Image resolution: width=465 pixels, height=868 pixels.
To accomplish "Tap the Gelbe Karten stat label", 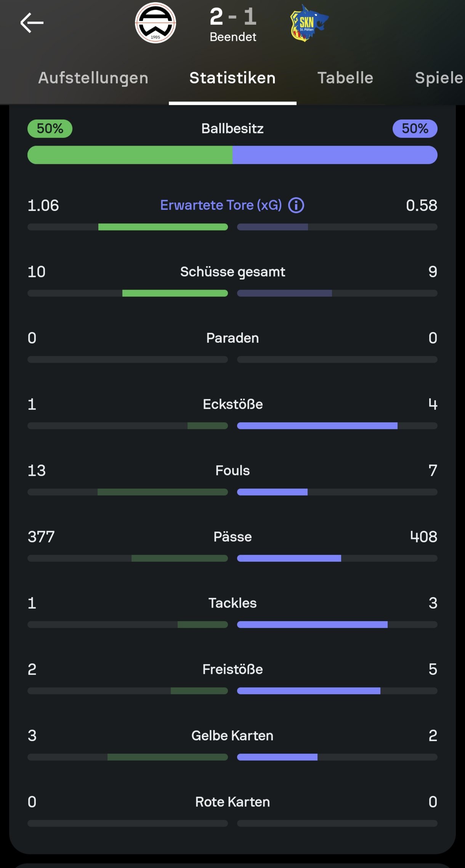I will click(x=232, y=735).
